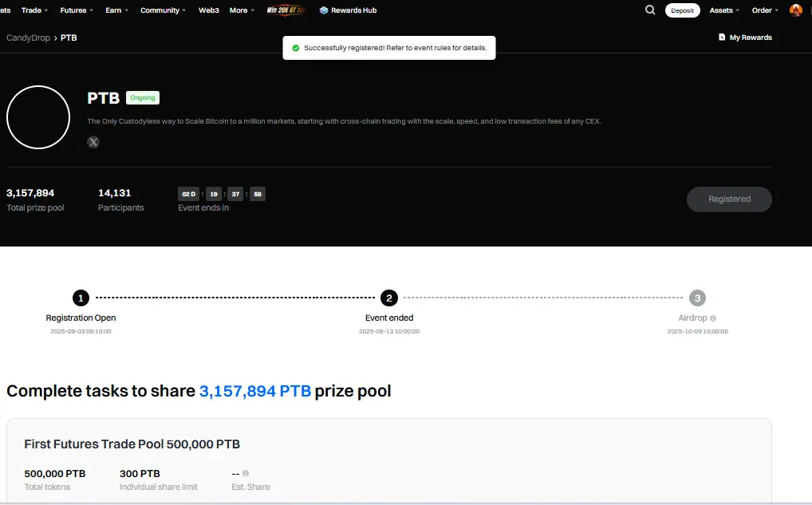Expand the Community dropdown menu
This screenshot has height=505, width=812.
click(163, 10)
